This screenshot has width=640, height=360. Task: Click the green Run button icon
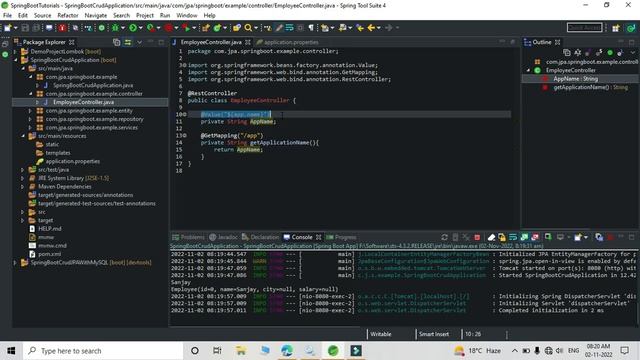(133, 28)
